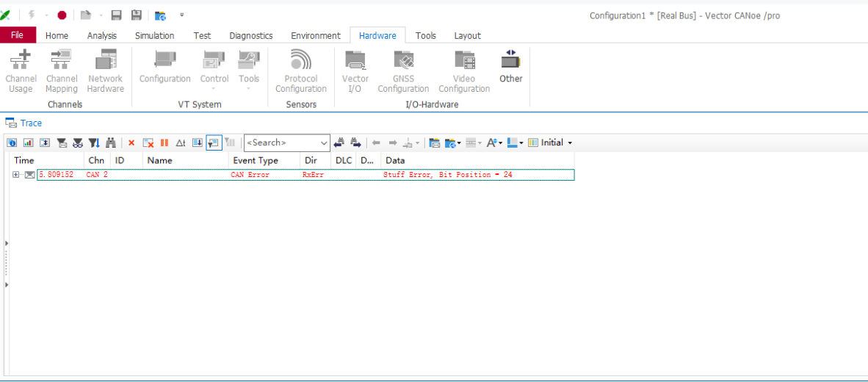Click the find next binoculars icon
Image resolution: width=868 pixels, height=382 pixels.
coord(355,143)
